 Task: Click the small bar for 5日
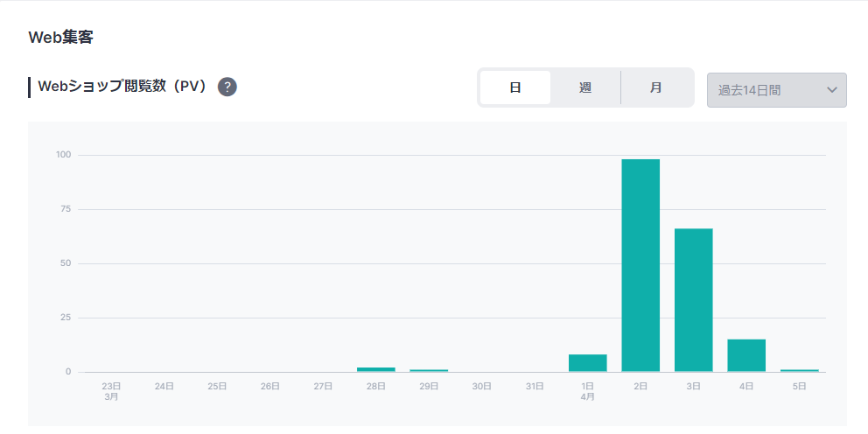pyautogui.click(x=800, y=370)
